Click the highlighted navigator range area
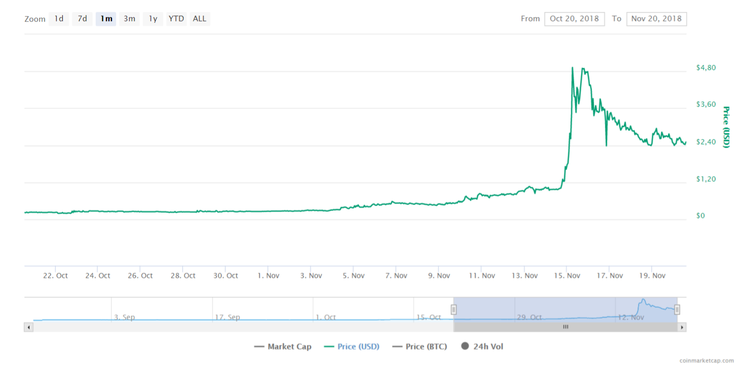Viewport: 750px width, 370px height. [565, 309]
